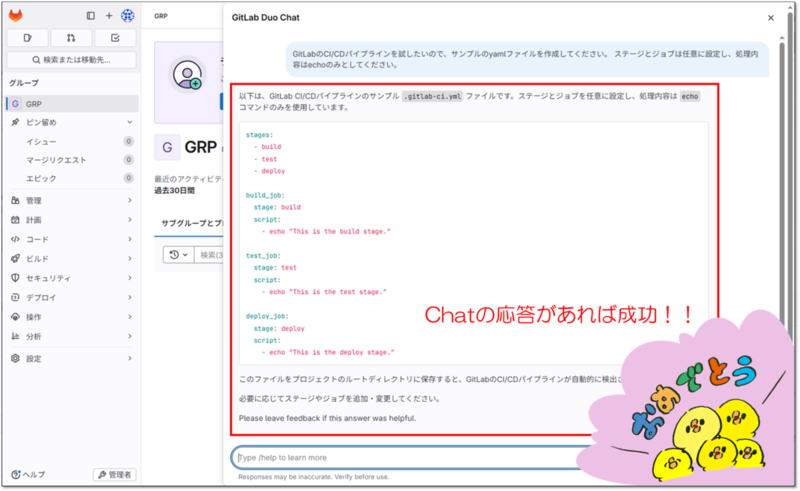The width and height of the screenshot is (800, 491).
Task: Click the エピック count badge 0
Action: [129, 178]
